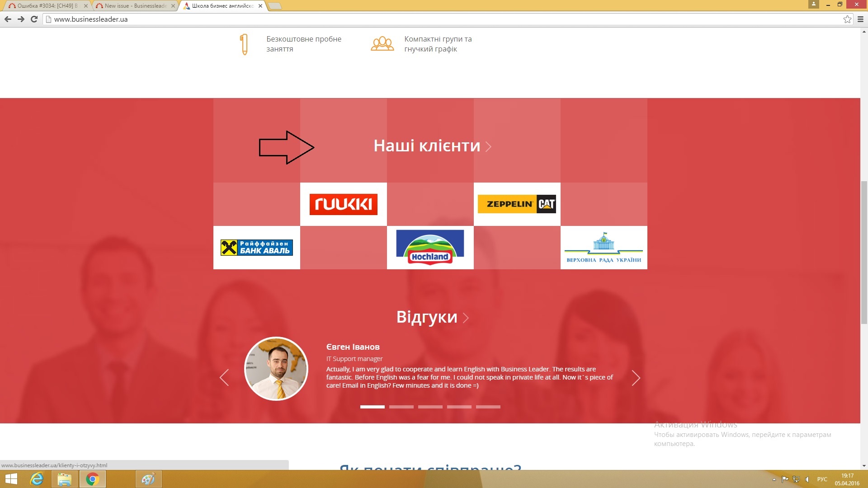The width and height of the screenshot is (868, 488).
Task: Switch to Ошибка #3034 tab
Action: coord(45,6)
